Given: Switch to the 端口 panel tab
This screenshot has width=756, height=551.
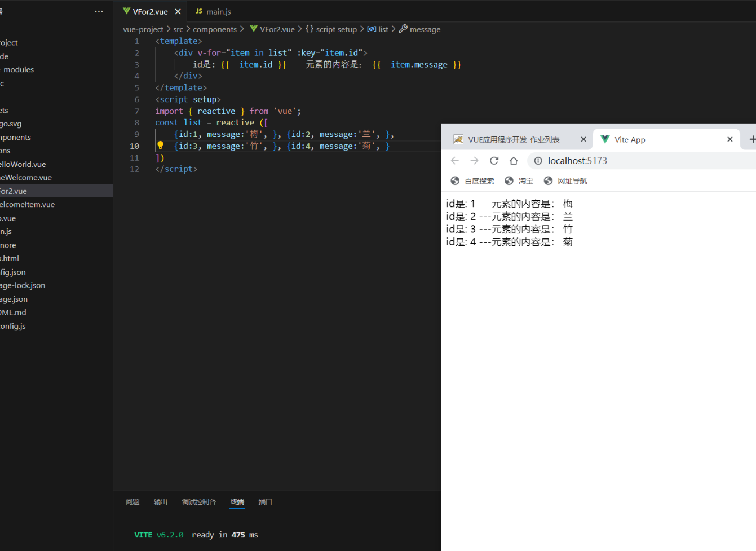Looking at the screenshot, I should 266,502.
